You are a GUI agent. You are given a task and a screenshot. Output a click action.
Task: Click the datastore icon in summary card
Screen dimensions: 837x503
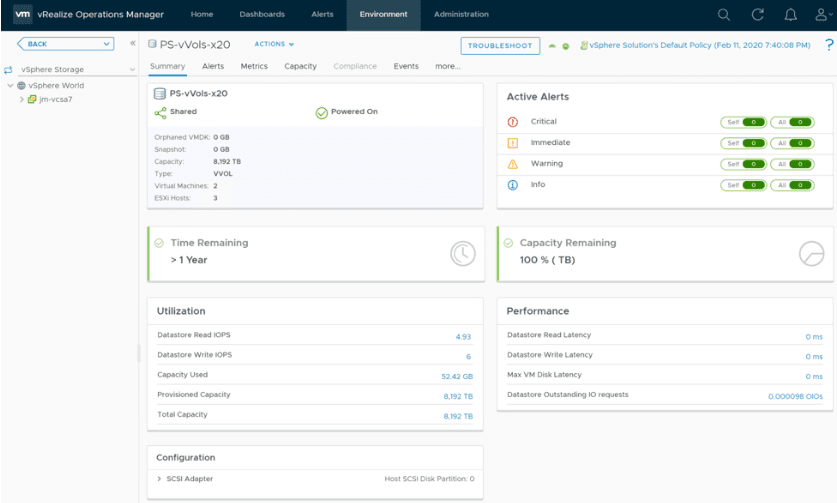pos(160,94)
